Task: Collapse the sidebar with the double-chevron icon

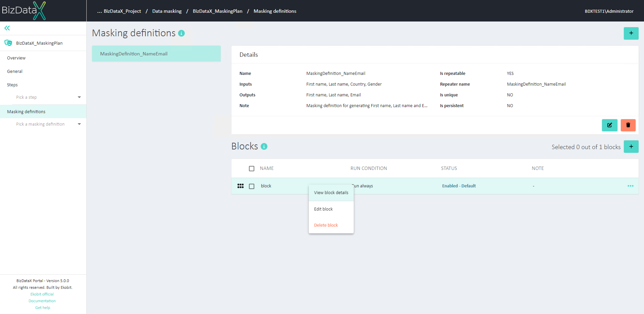Action: tap(7, 28)
